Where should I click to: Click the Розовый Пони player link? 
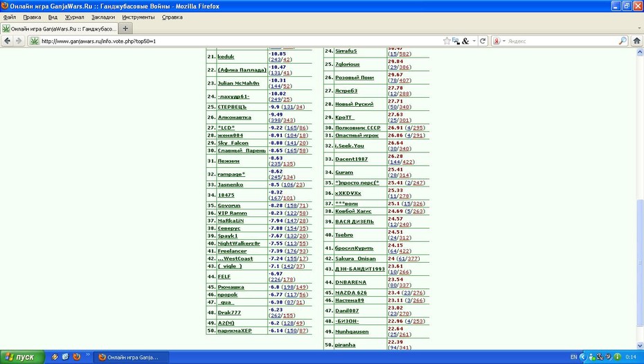pos(355,78)
